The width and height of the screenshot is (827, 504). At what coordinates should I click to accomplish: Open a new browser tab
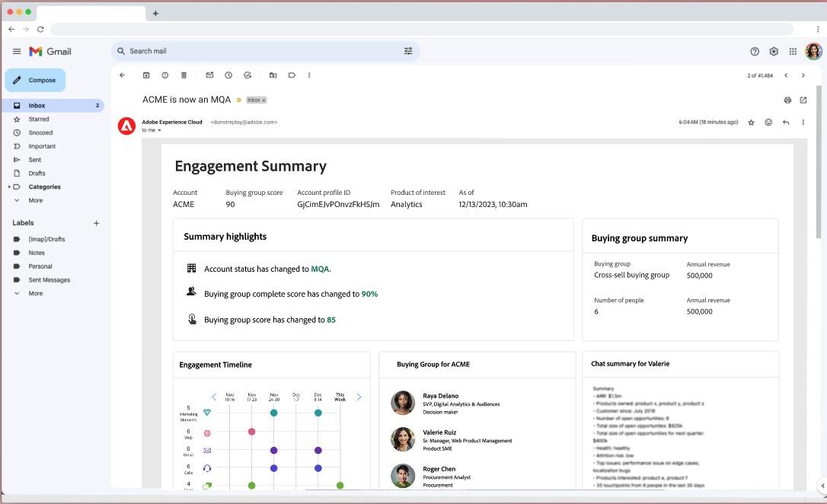[x=155, y=13]
